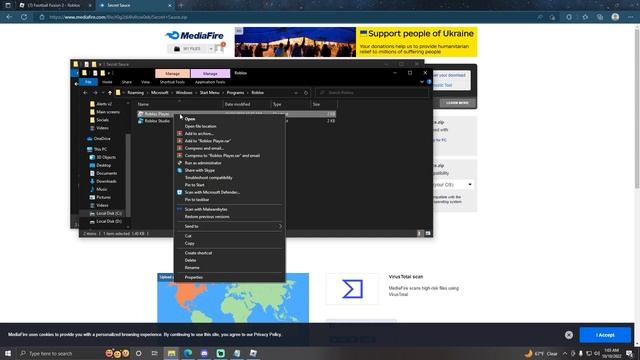Open Pictures in navigation pane
This screenshot has width=640, height=360.
103,197
